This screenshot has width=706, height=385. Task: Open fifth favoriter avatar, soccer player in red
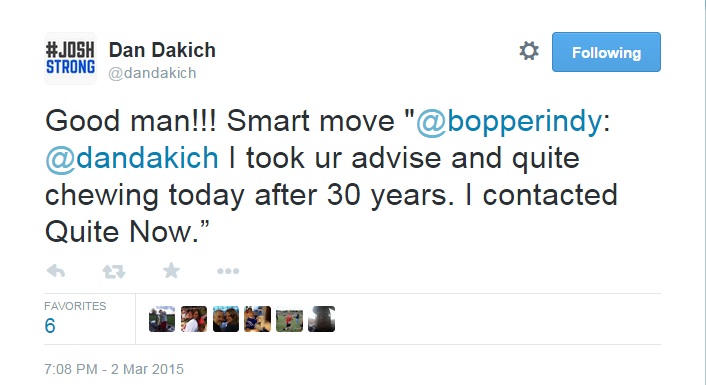tap(290, 319)
